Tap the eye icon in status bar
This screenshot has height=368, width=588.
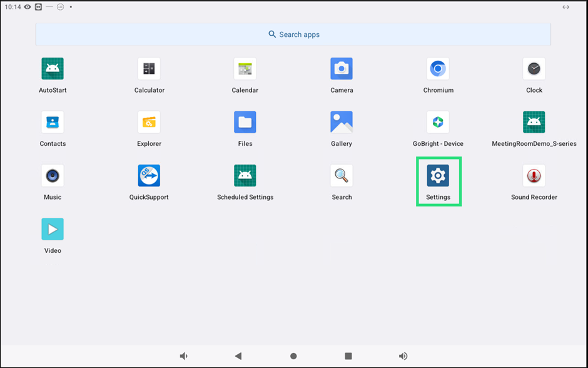coord(28,7)
